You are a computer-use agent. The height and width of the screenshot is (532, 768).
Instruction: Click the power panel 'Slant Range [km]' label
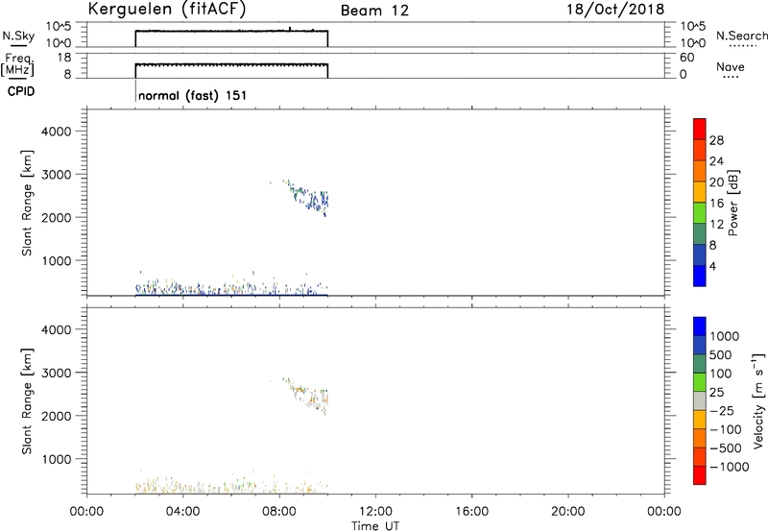27,203
